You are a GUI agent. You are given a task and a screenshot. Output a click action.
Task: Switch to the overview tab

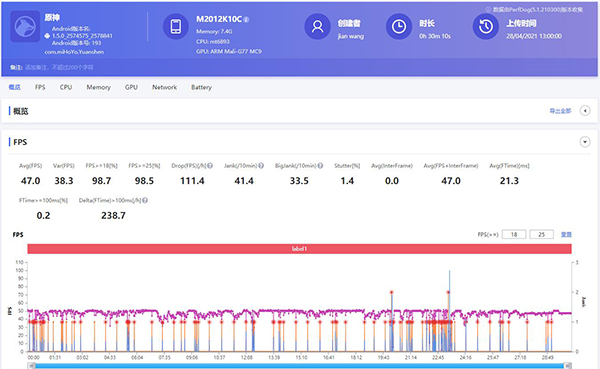[x=15, y=87]
